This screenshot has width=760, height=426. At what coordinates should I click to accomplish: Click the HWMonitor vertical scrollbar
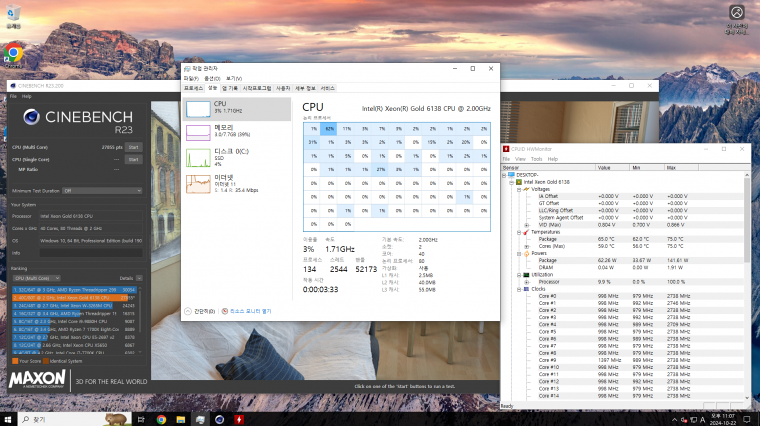[747, 286]
